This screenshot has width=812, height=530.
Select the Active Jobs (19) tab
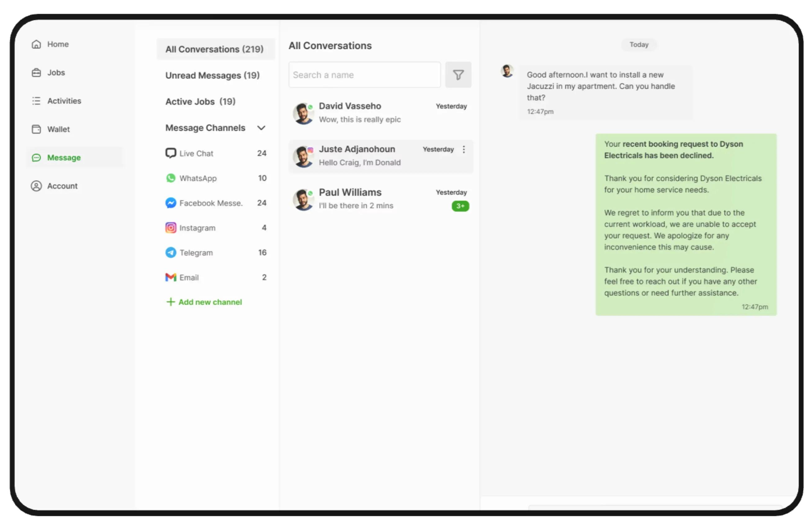tap(200, 102)
